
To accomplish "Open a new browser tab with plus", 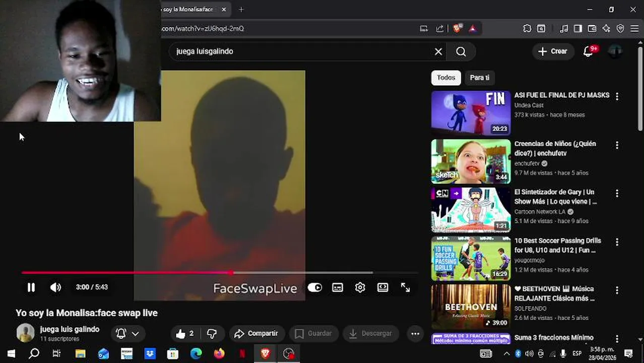I will [x=241, y=10].
